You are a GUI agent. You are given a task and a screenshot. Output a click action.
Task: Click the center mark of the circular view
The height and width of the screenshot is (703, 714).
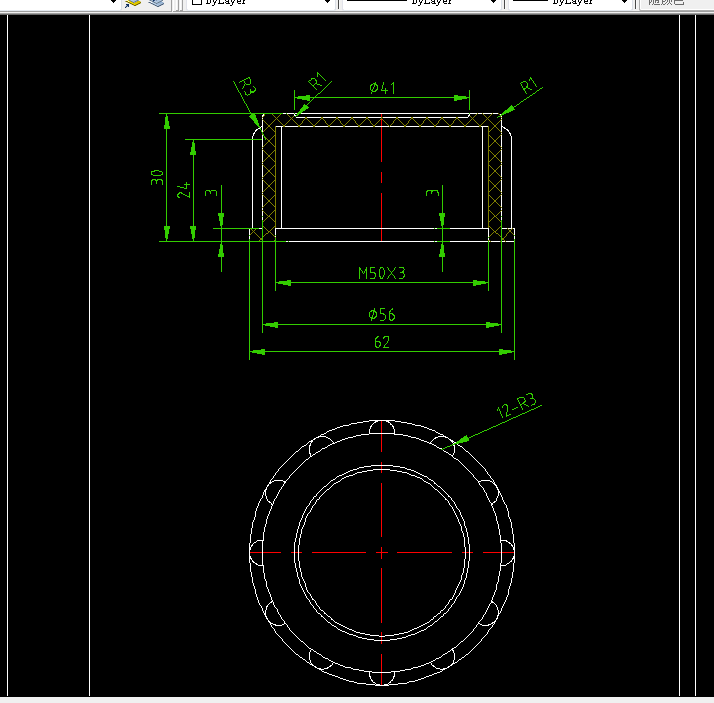point(382,552)
